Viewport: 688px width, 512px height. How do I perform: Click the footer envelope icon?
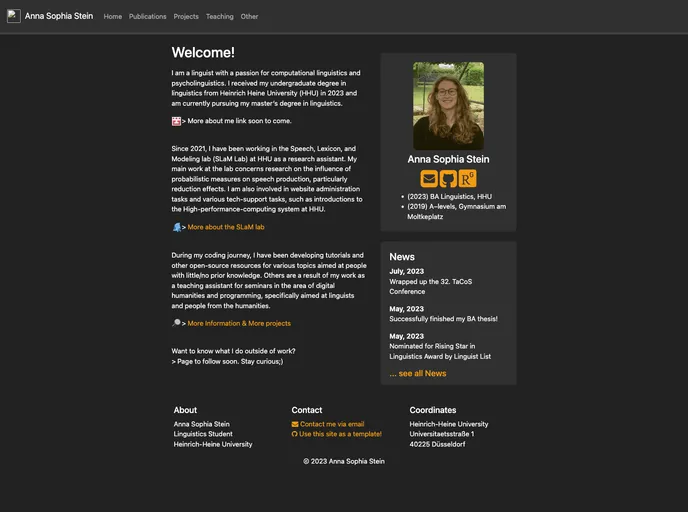click(295, 424)
